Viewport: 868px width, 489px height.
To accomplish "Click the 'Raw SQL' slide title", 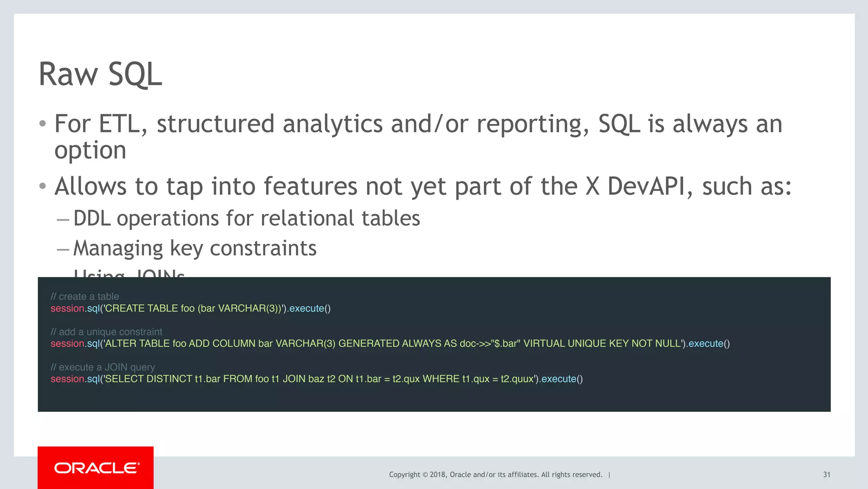I will (100, 74).
